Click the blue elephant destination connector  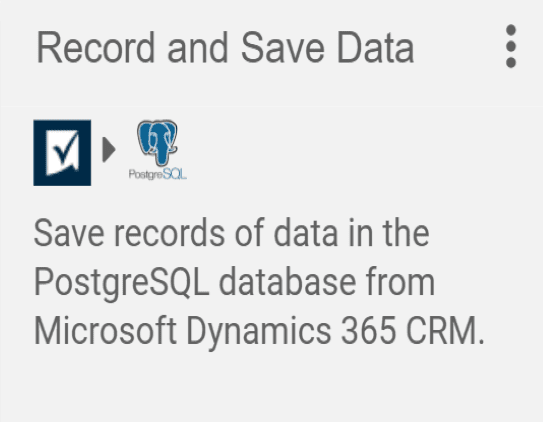tap(158, 150)
